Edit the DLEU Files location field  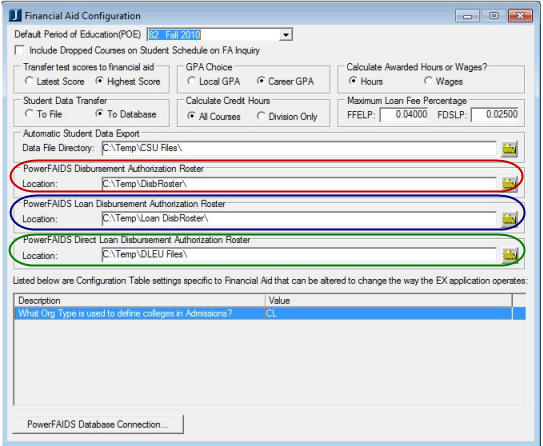[x=299, y=255]
